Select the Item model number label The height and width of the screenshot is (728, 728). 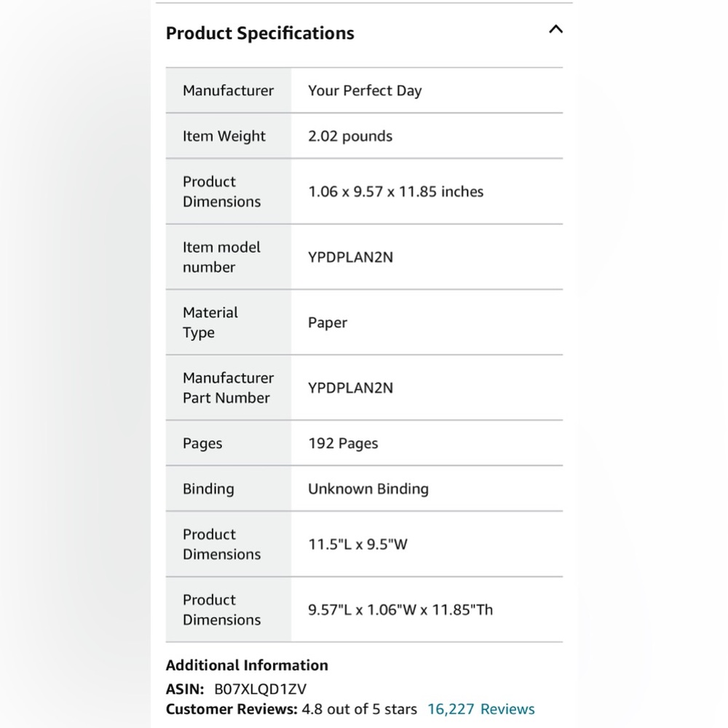coord(221,257)
